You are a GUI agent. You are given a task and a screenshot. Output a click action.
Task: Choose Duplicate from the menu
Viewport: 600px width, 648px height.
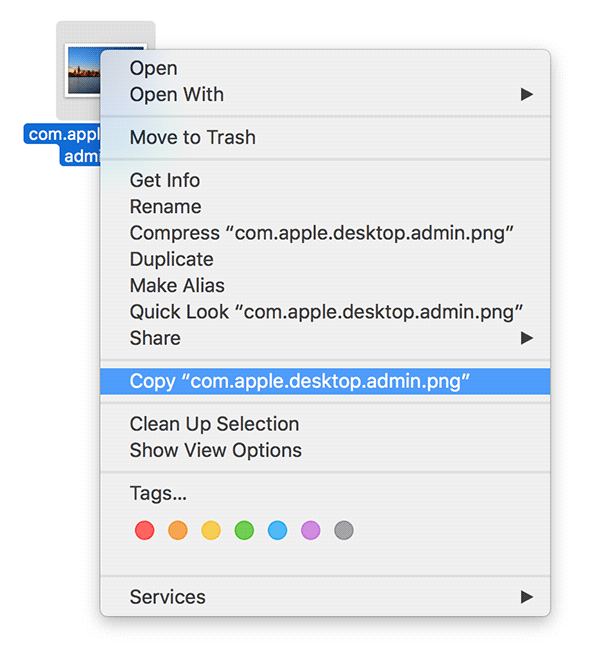[x=172, y=259]
